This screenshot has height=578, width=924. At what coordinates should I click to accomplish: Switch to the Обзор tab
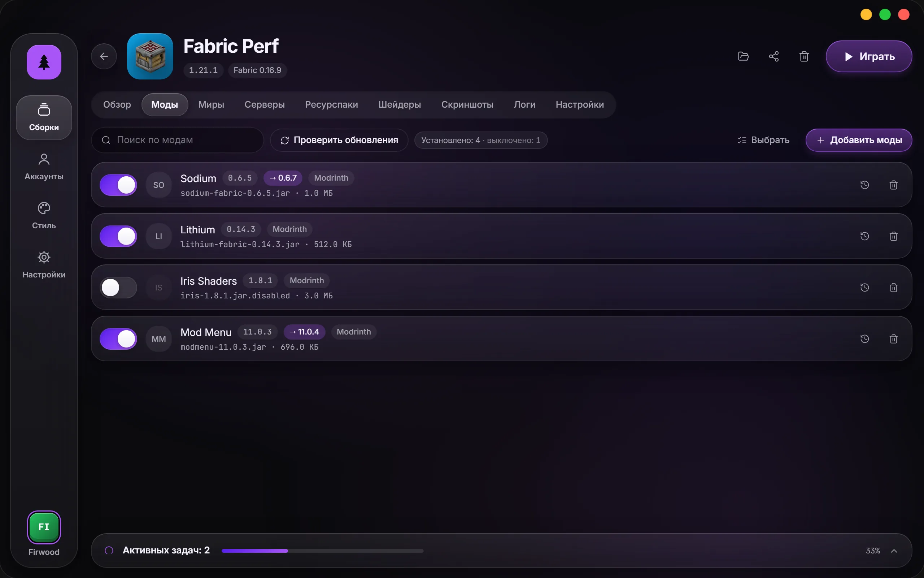117,104
